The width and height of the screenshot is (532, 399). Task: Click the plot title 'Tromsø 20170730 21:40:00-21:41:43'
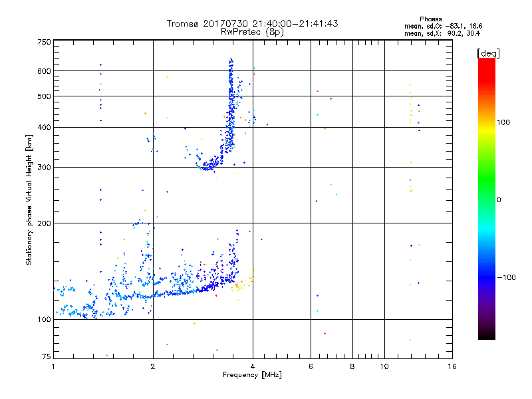252,23
